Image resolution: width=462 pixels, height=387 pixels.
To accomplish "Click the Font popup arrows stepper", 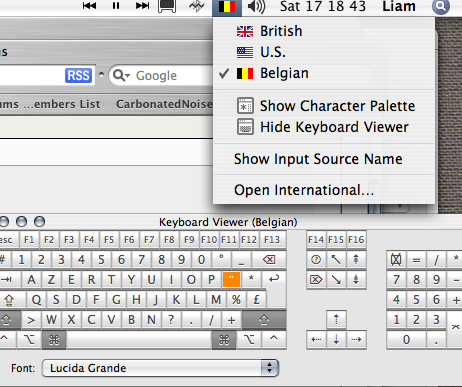I will click(269, 368).
